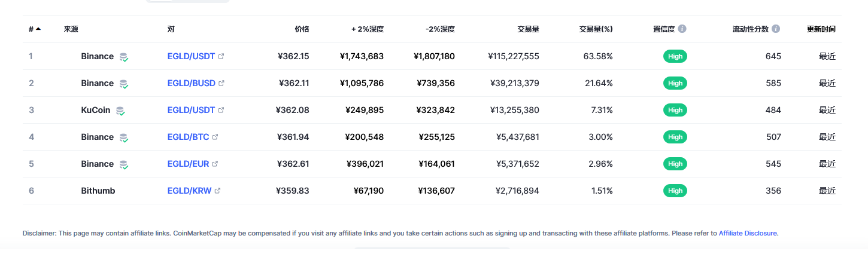Viewport: 868px width, 257px height.
Task: Select the Bithumb exchange name
Action: pos(98,191)
